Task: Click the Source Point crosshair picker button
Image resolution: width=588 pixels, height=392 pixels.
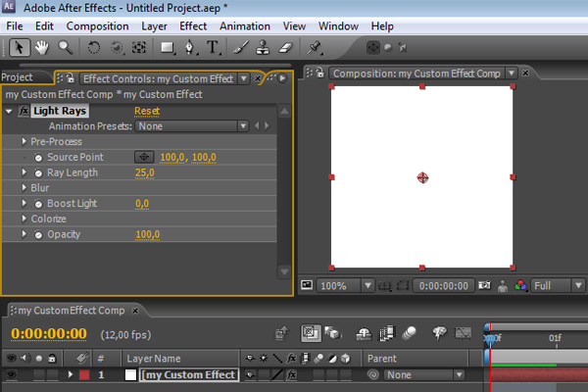Action: (x=144, y=157)
